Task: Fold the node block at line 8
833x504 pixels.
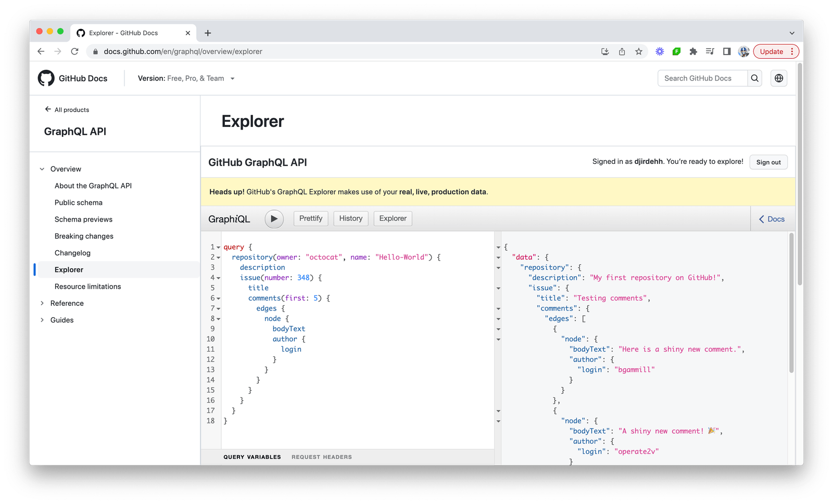Action: (219, 319)
